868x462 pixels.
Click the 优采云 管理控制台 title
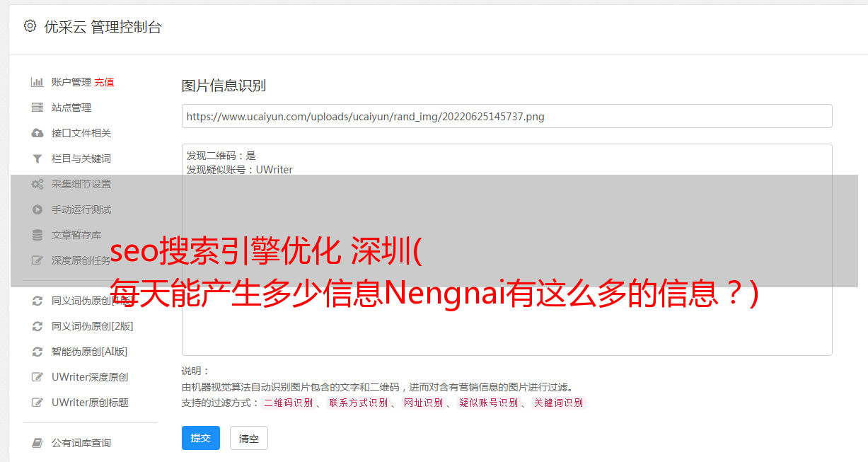tap(103, 27)
